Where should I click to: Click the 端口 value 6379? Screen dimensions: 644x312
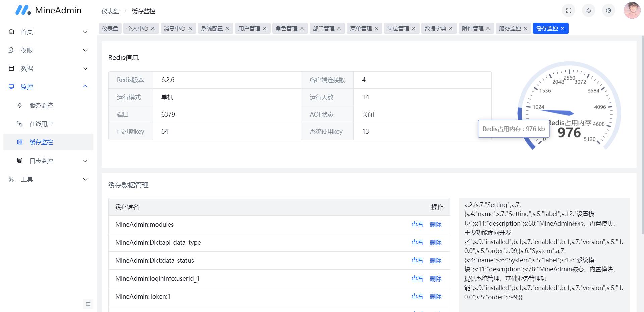[x=168, y=114]
